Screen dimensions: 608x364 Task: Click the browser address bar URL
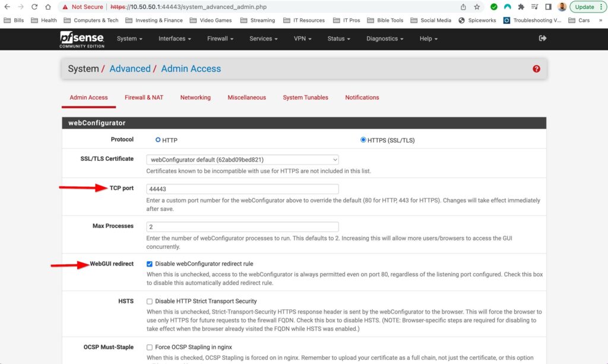188,7
